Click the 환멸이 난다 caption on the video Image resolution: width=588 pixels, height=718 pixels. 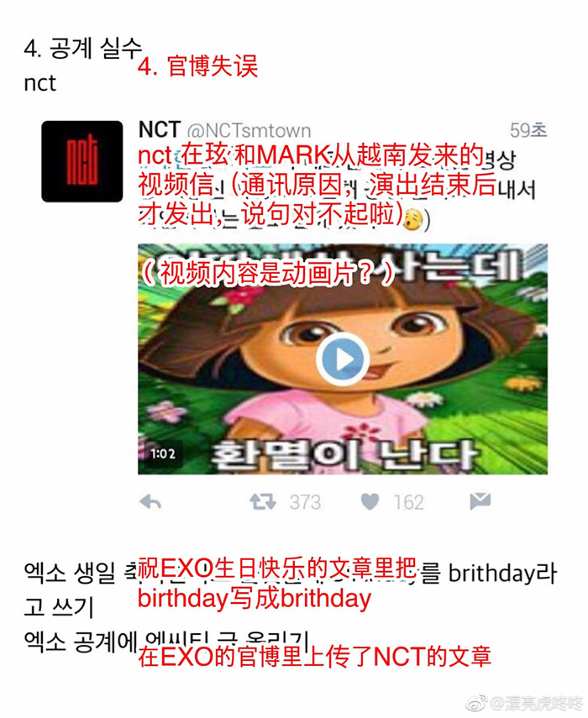click(x=344, y=454)
